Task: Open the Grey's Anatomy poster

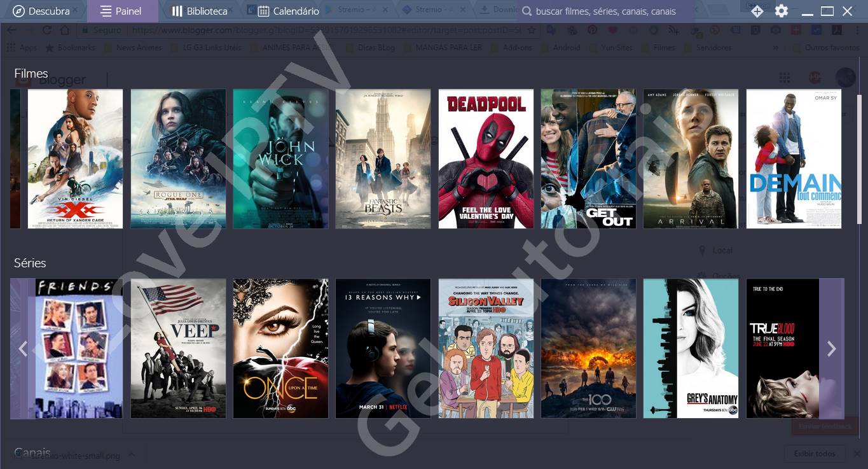Action: (x=691, y=348)
